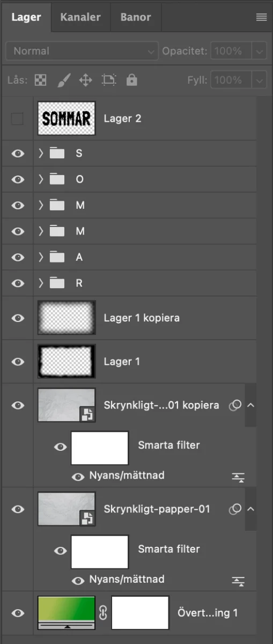Select Smarta filter mask under Skrynkligt-papper-01
The width and height of the screenshot is (273, 644).
100,552
